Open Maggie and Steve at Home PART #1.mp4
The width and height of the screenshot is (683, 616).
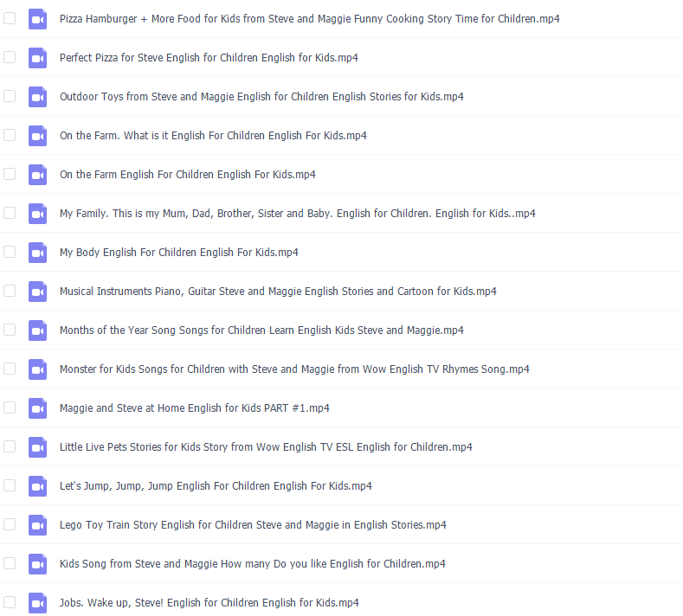(194, 408)
